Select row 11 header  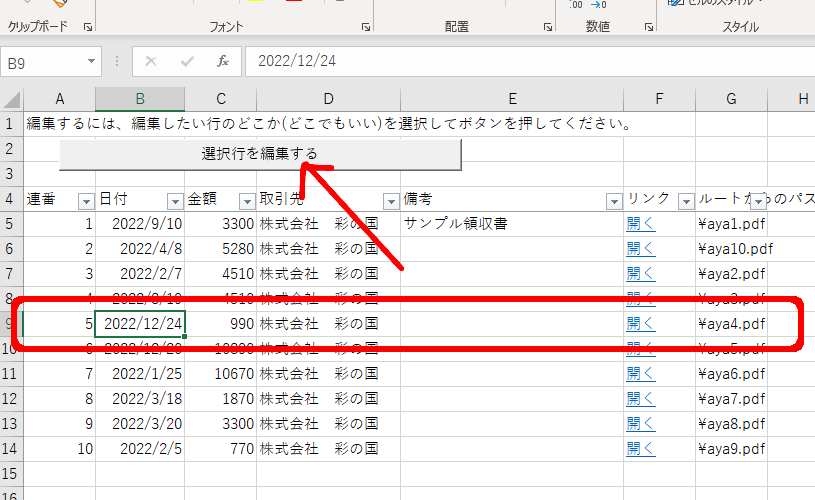pyautogui.click(x=10, y=374)
